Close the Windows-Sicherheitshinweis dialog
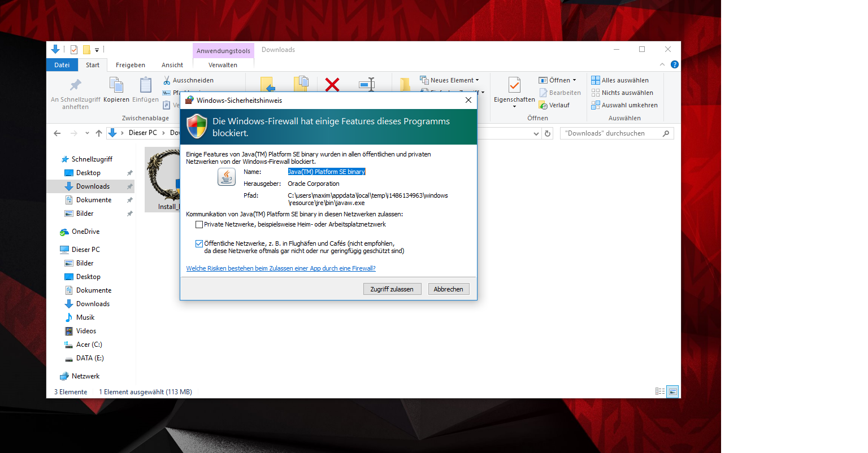 (468, 100)
